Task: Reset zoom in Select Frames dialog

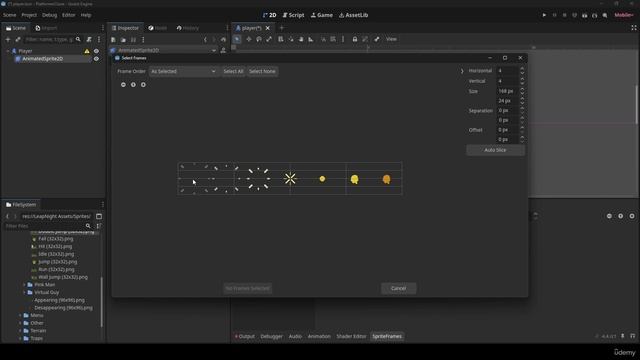Action: [x=133, y=84]
